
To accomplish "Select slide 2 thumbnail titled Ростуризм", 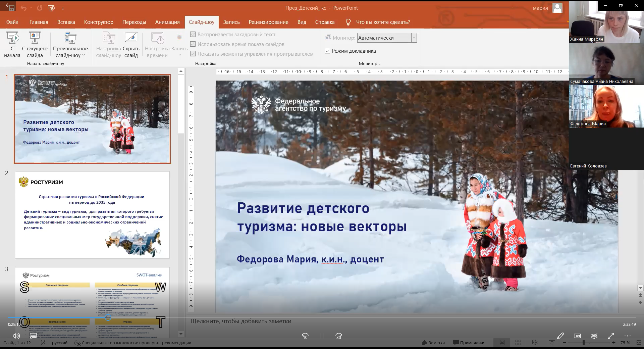I will click(92, 215).
